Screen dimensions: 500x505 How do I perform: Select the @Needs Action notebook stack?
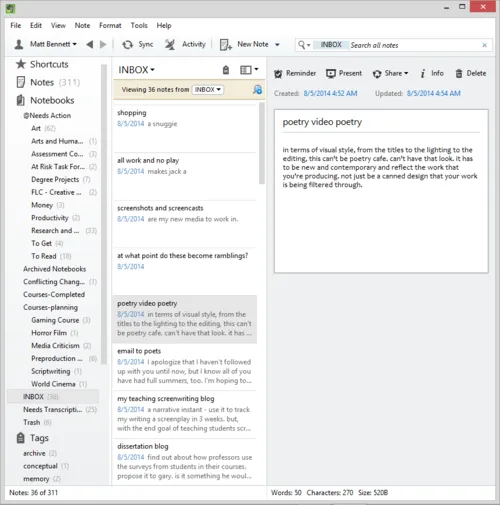pyautogui.click(x=47, y=115)
